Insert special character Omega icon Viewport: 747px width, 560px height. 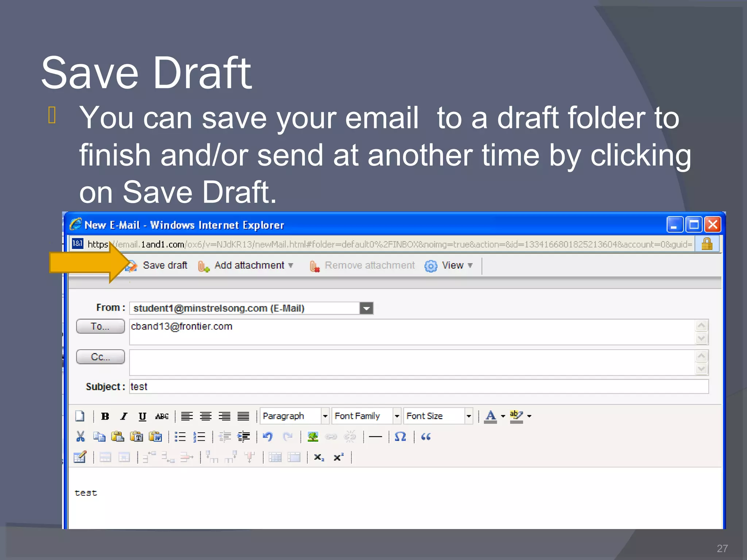click(400, 436)
